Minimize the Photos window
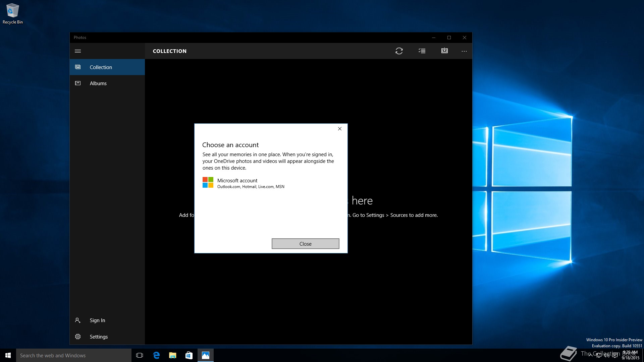This screenshot has height=362, width=644. point(434,38)
